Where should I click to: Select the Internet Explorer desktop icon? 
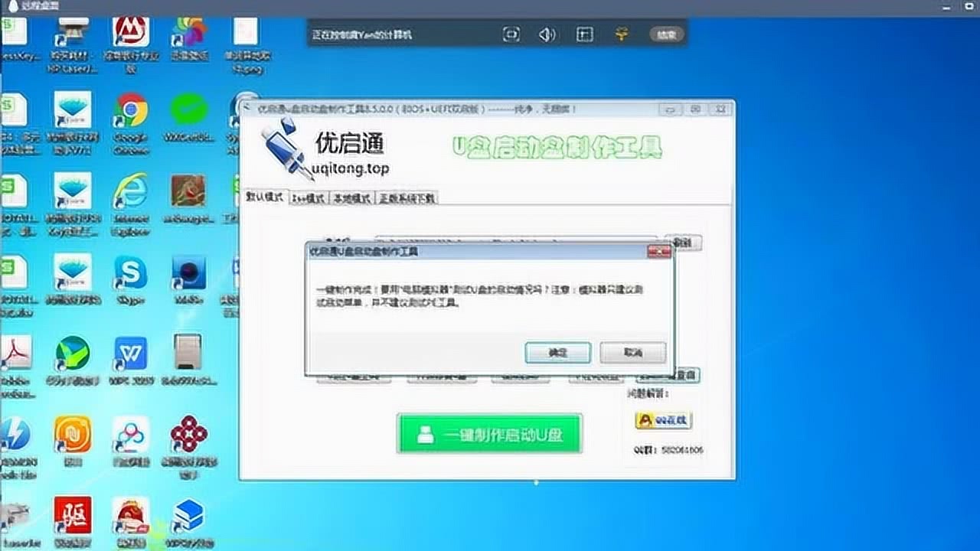pyautogui.click(x=131, y=191)
